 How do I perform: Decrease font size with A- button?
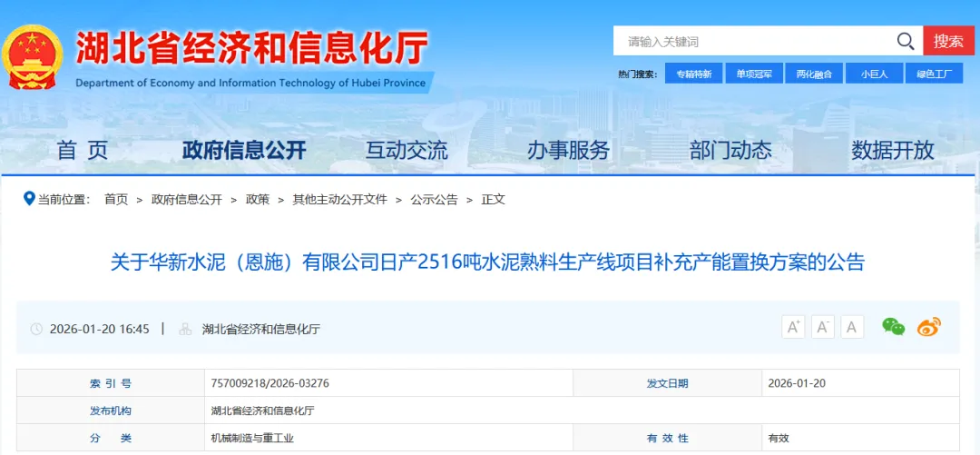(x=823, y=327)
